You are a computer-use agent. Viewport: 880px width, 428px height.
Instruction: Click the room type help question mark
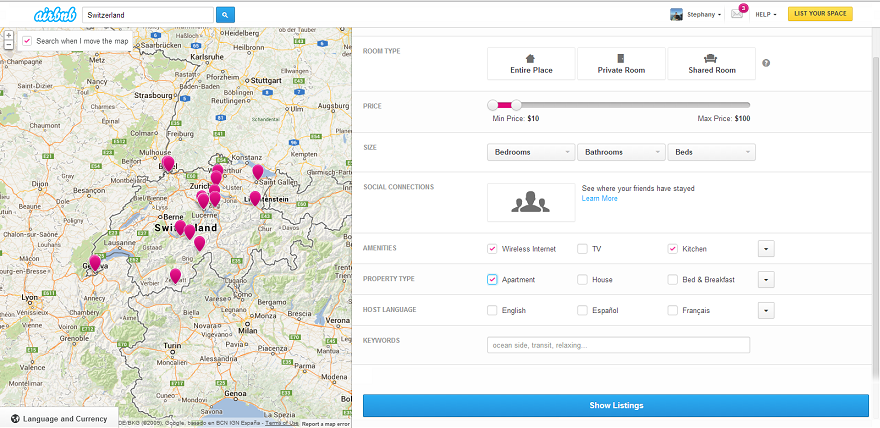766,63
